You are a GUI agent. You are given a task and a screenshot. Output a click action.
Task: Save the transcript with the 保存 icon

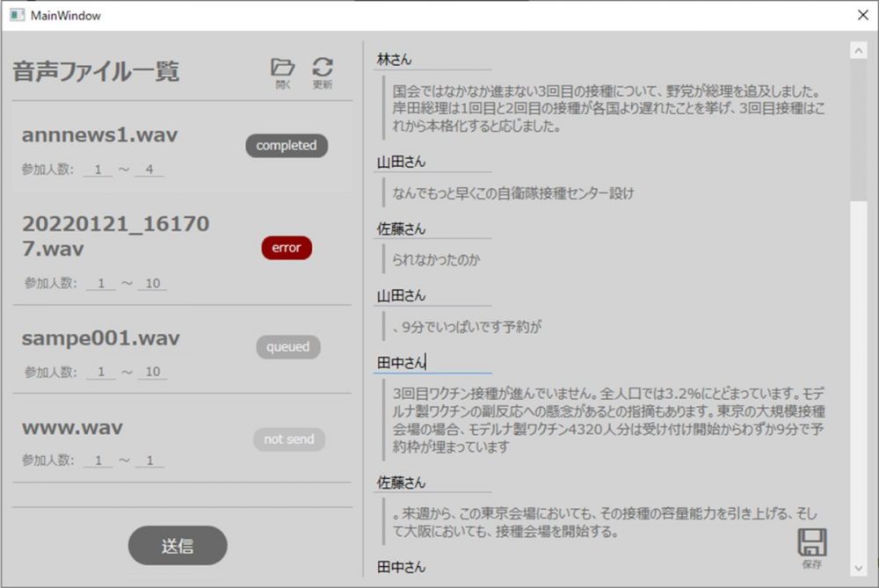(x=811, y=548)
